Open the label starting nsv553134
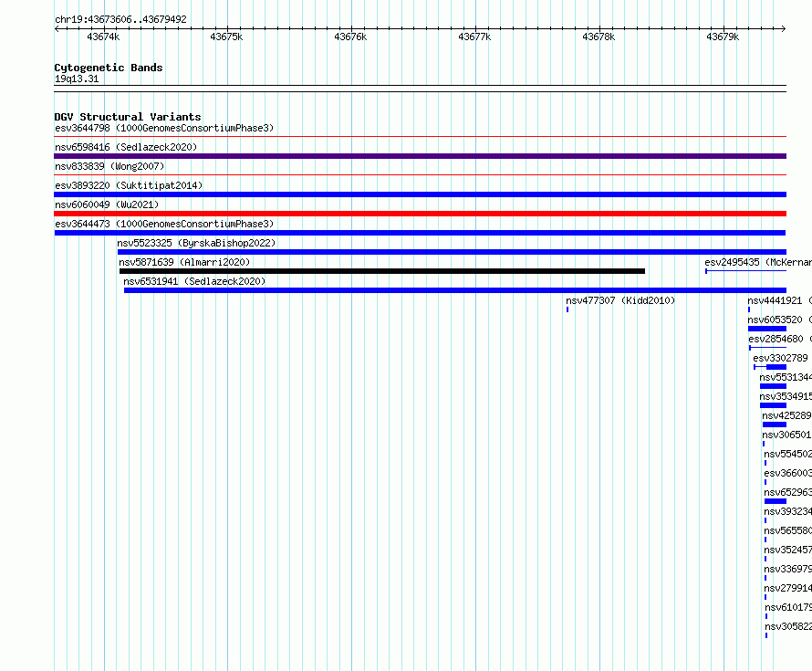The image size is (812, 671). coord(786,377)
